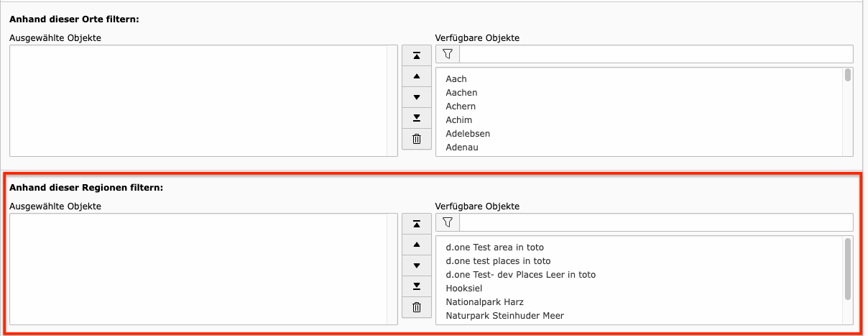Viewport: 868px width, 336px height.
Task: Click move-down arrow in Regionen section
Action: click(x=416, y=265)
